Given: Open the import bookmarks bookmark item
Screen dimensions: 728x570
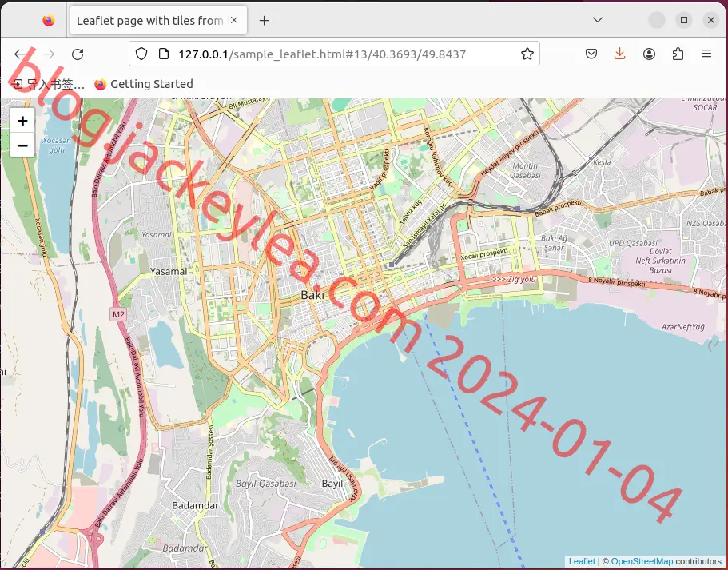Looking at the screenshot, I should click(x=48, y=84).
